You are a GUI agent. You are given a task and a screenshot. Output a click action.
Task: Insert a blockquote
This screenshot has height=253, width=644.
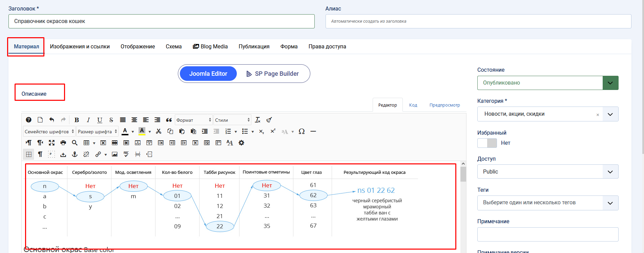coord(169,120)
